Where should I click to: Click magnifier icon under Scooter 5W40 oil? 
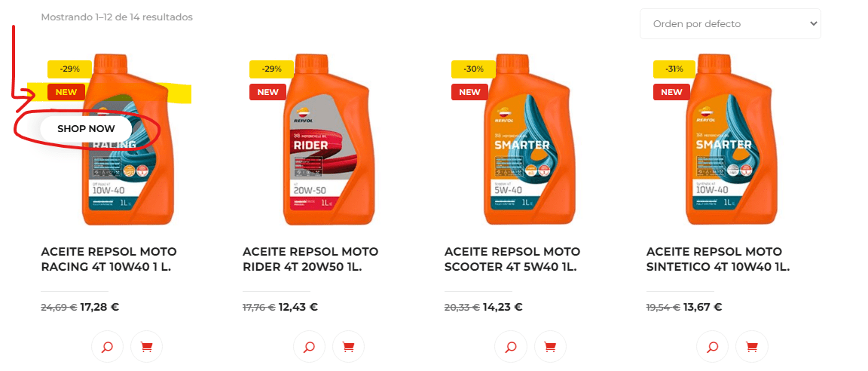point(511,347)
